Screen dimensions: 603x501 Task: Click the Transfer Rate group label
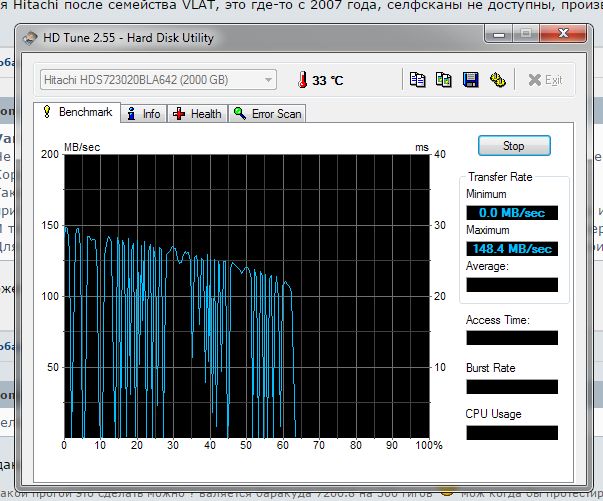click(500, 177)
